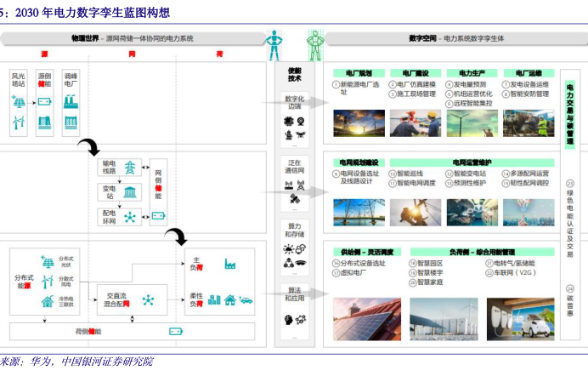Viewport: 588px width, 376px height.
Task: Click the head brain icon under 算法和应用
Action: [288, 320]
